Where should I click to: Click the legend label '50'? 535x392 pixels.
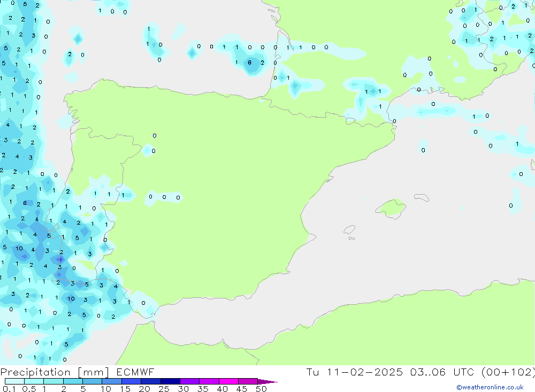point(262,389)
